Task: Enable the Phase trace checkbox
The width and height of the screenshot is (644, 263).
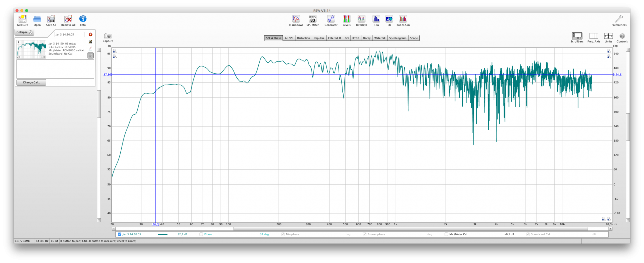Action: click(202, 234)
